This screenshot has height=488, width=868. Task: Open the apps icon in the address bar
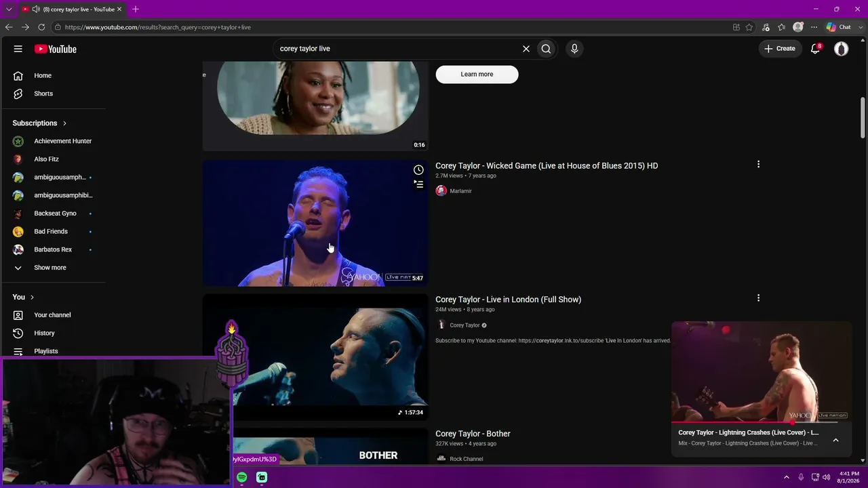coord(736,27)
